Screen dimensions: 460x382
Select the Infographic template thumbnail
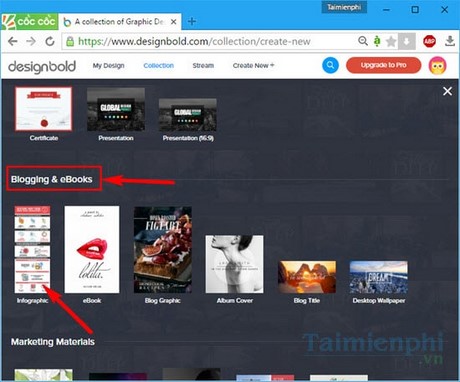click(x=32, y=249)
